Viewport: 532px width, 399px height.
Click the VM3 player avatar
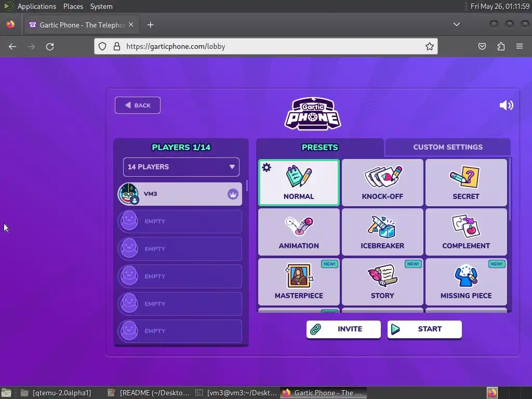pos(129,194)
